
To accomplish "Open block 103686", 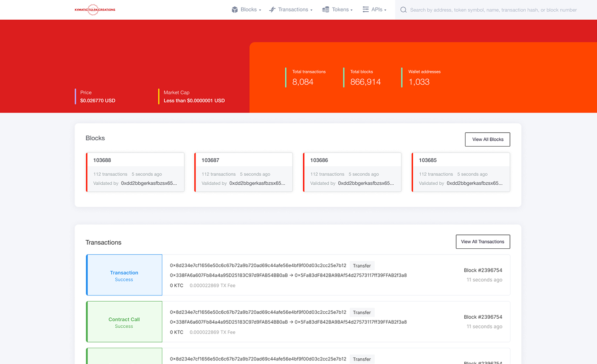I will (319, 160).
